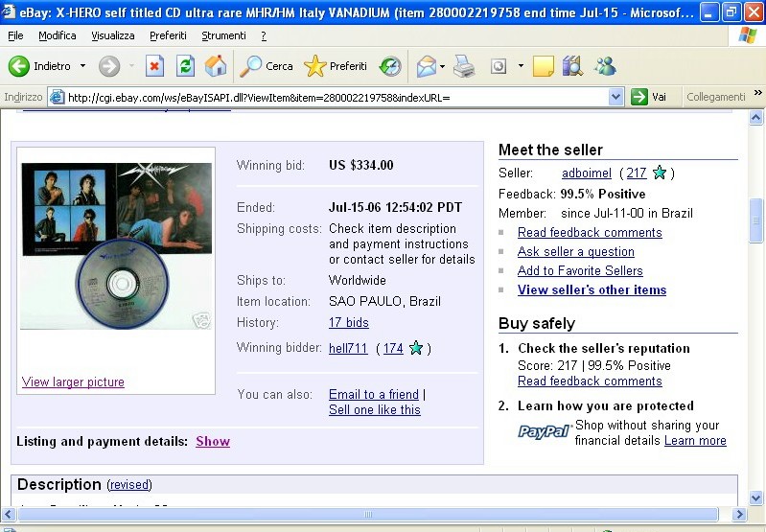The image size is (766, 532).
Task: Click the forward arrow navigation button
Action: click(x=109, y=66)
